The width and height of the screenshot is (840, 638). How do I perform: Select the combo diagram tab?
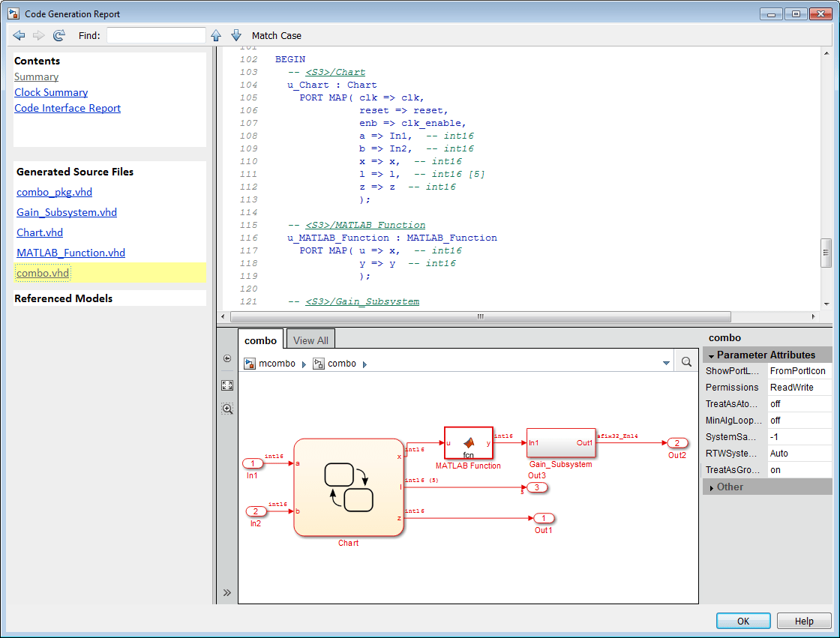[260, 340]
